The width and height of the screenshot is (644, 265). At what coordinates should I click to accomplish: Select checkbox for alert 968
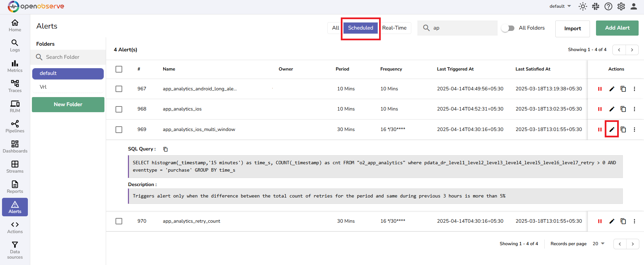tap(119, 109)
